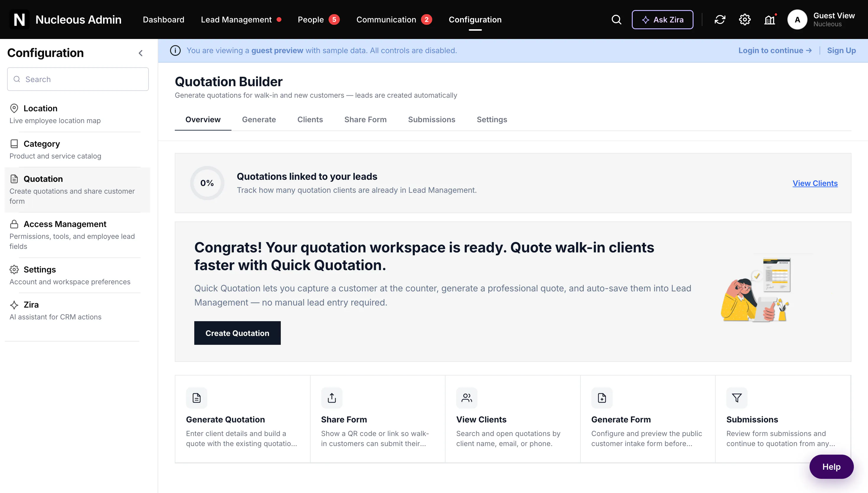Click the Quotation Builder heading

(229, 81)
